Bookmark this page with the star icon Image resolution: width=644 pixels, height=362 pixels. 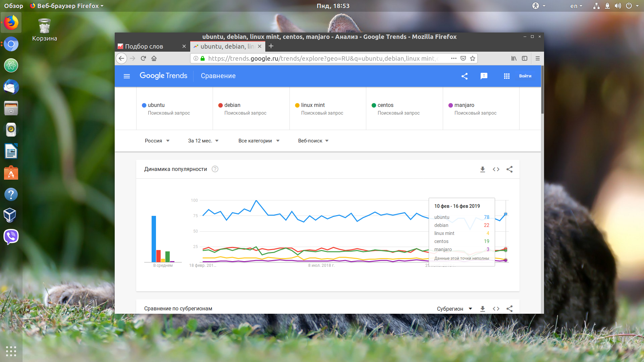tap(473, 58)
